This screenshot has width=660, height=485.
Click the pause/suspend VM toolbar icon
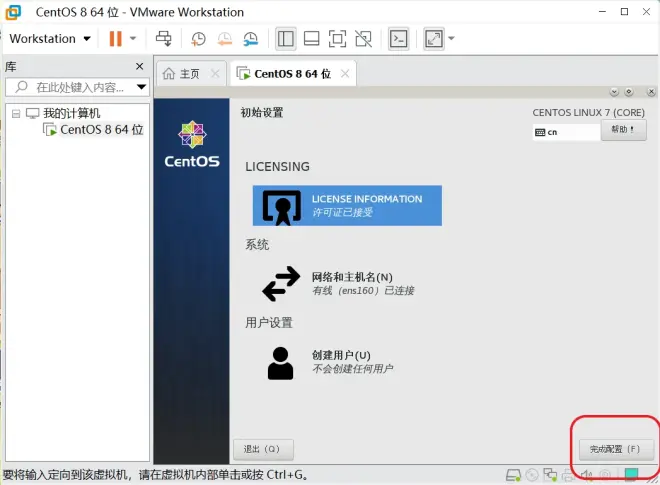[x=115, y=39]
